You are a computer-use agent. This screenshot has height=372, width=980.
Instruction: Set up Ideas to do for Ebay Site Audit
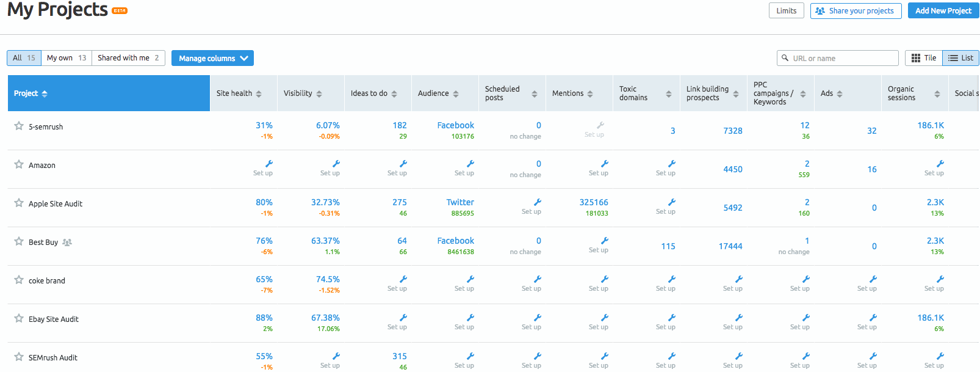[398, 322]
